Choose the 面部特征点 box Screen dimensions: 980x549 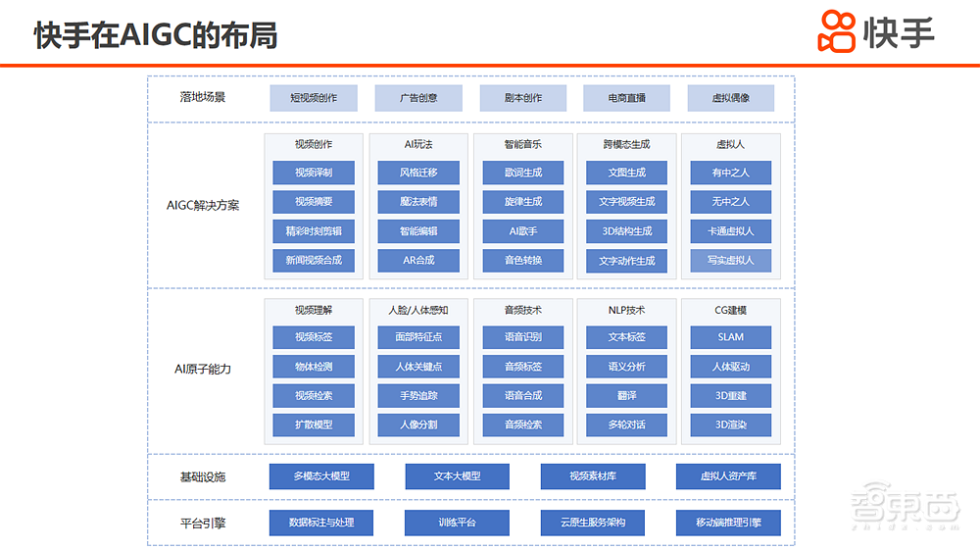pyautogui.click(x=418, y=337)
